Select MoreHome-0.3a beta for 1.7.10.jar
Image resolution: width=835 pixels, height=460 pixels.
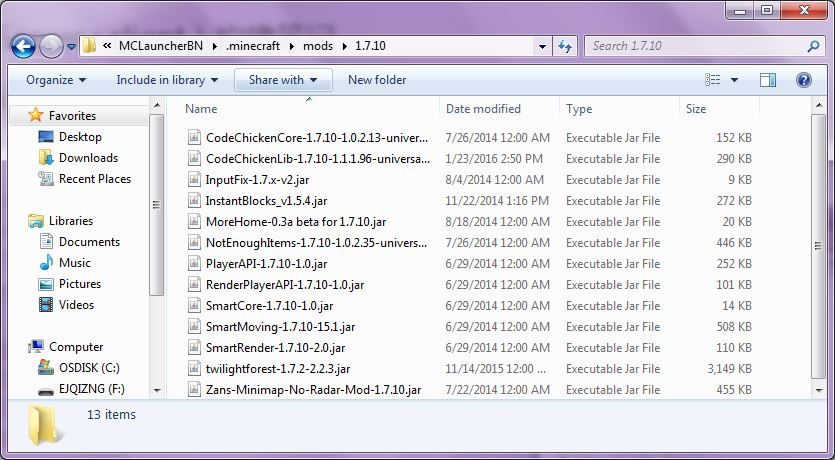(x=296, y=221)
